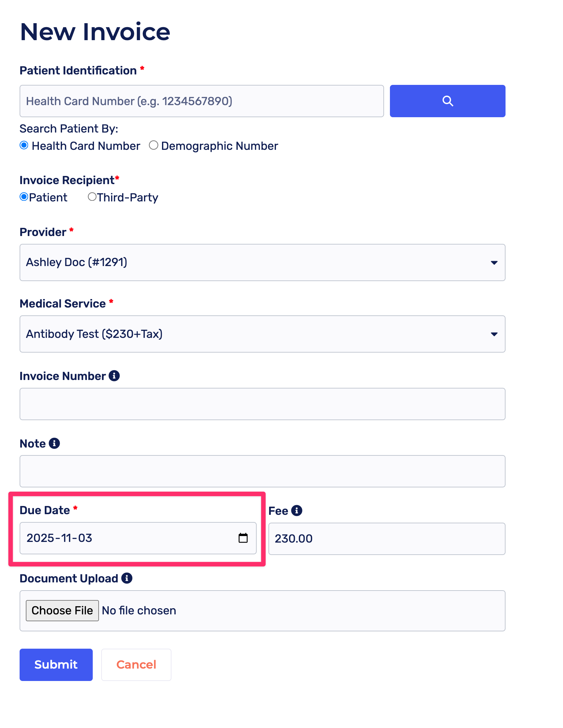Expand the Medical Service dropdown
Screen dimensions: 563x728
(x=262, y=334)
